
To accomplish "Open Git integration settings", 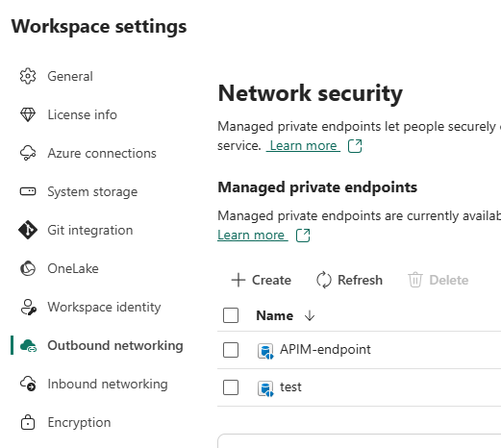I will tap(90, 230).
